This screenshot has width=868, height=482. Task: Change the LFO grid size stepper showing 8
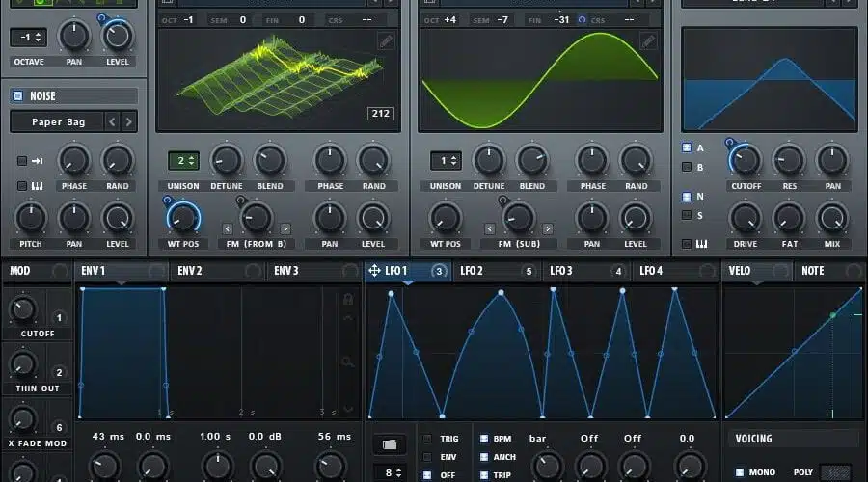(x=391, y=472)
